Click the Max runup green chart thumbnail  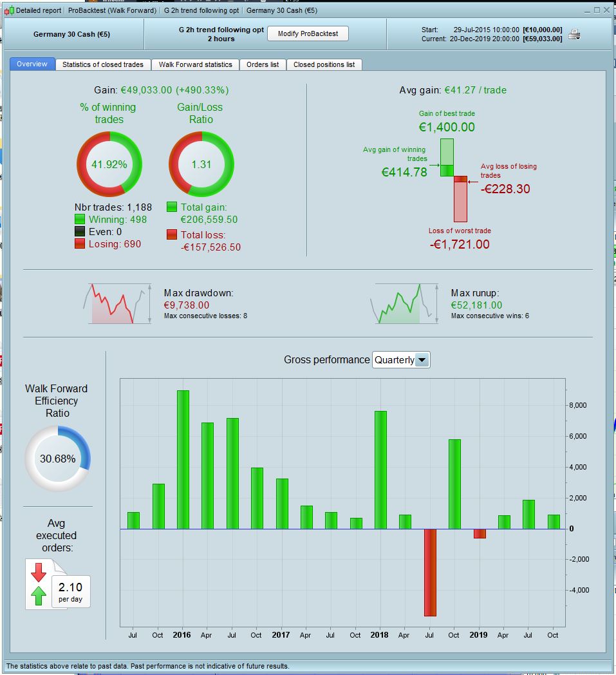pos(404,303)
